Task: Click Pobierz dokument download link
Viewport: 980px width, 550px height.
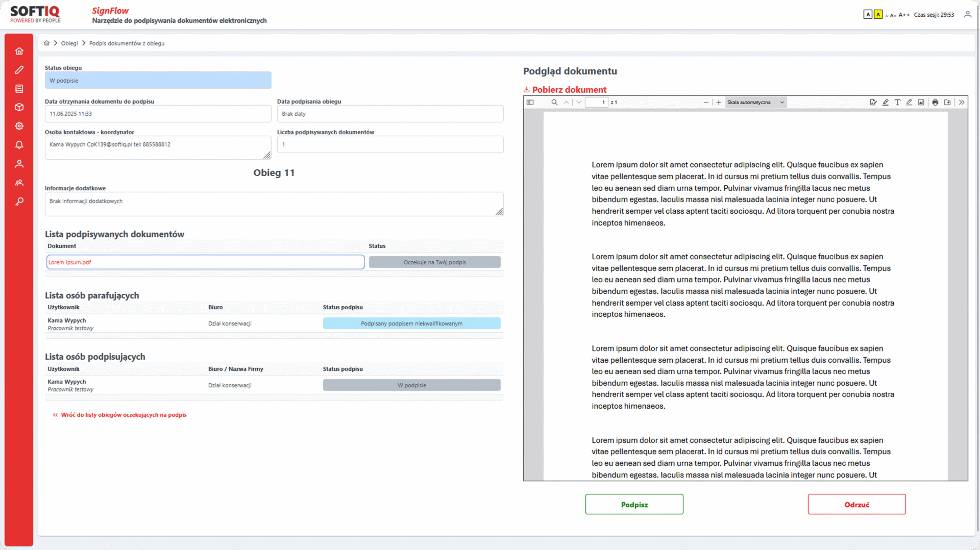Action: 569,90
